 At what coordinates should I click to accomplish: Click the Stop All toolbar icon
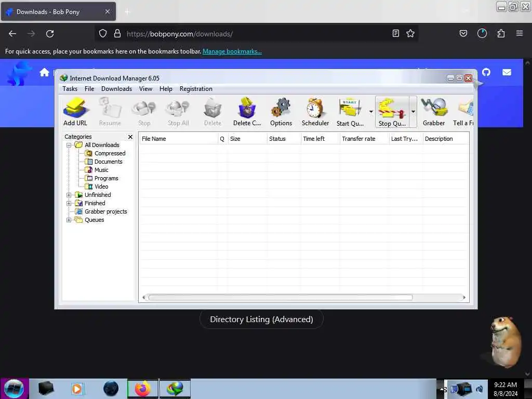pos(178,112)
